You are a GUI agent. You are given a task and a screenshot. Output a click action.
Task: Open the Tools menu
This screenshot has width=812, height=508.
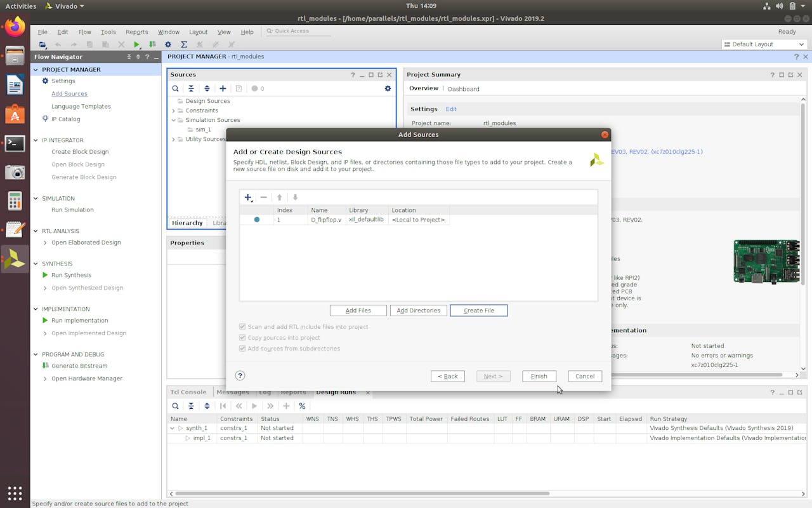108,32
